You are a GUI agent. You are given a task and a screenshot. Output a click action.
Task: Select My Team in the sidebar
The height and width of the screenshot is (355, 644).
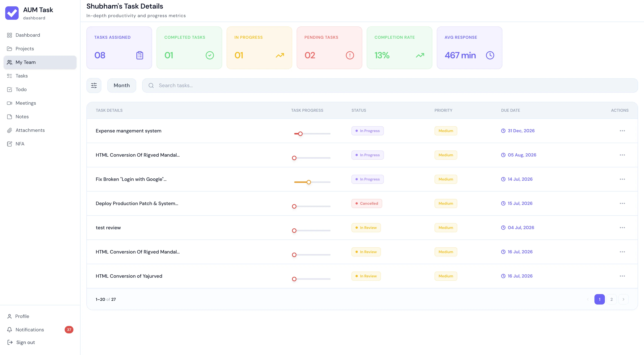(40, 62)
